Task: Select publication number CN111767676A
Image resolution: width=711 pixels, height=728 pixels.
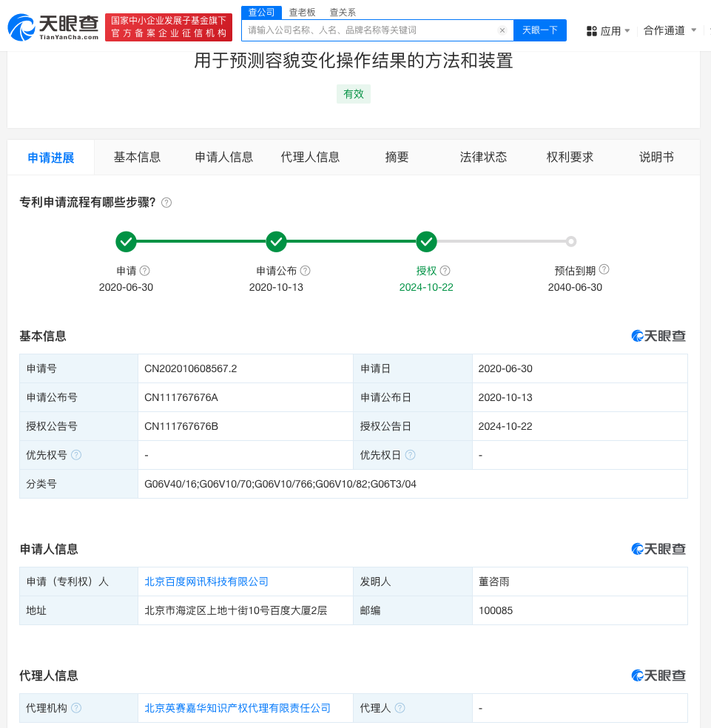Action: pos(181,397)
